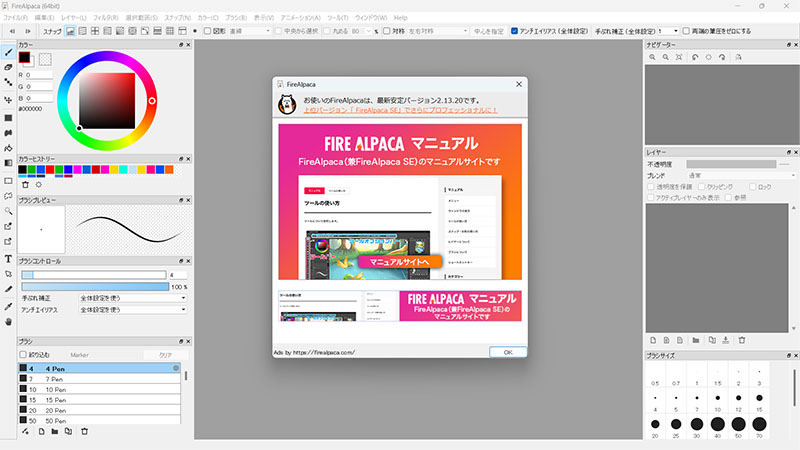The image size is (800, 450).
Task: Open the 対称 symmetry type dropdown
Action: 437,31
